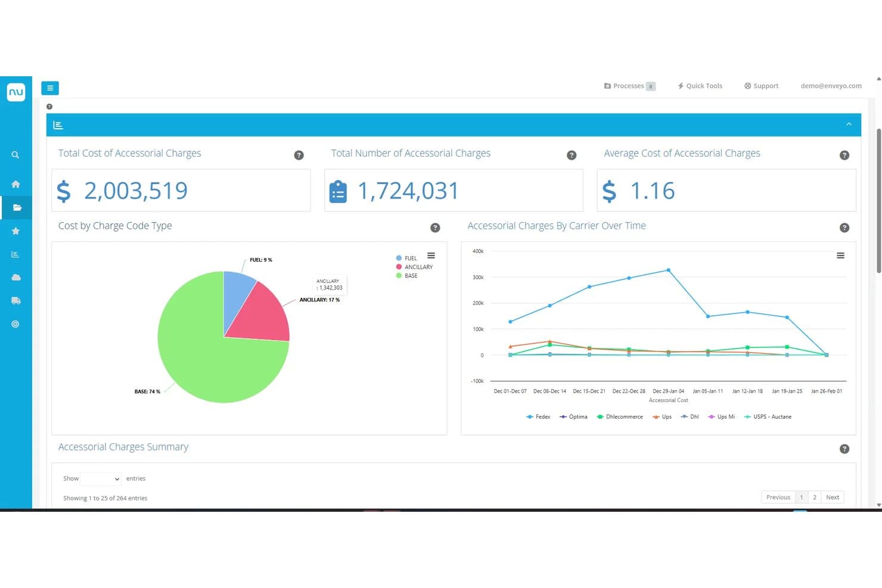Select the open folder icon in the sidebar
The width and height of the screenshot is (882, 588).
pos(16,207)
